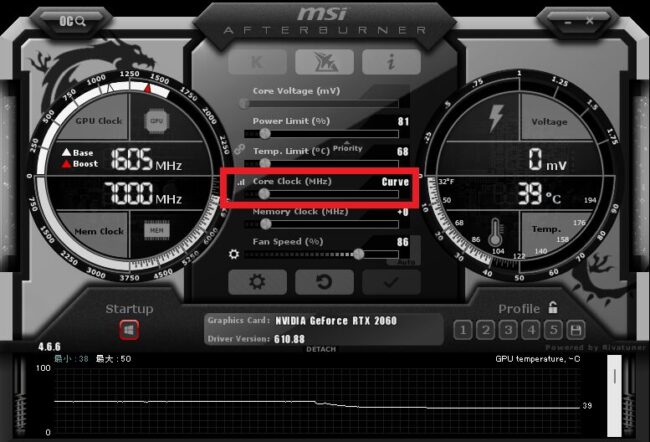Click the Power Limit value 81
This screenshot has height=442, width=650.
(403, 121)
